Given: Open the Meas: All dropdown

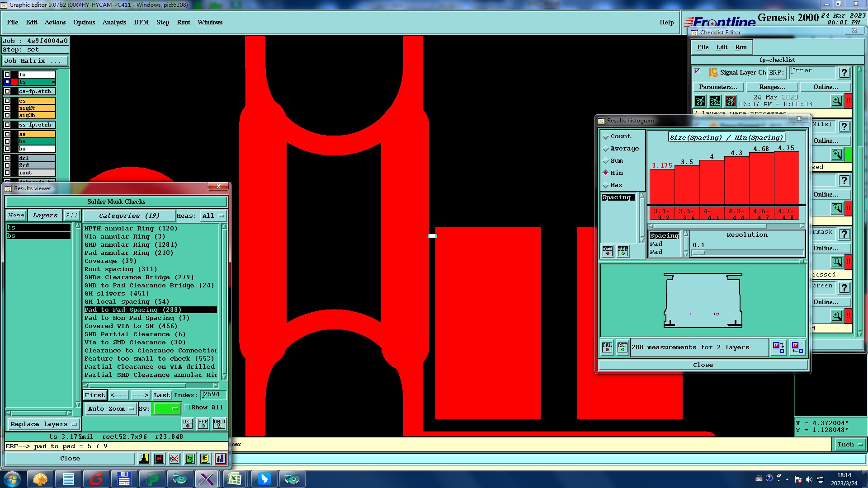Looking at the screenshot, I should coord(213,216).
